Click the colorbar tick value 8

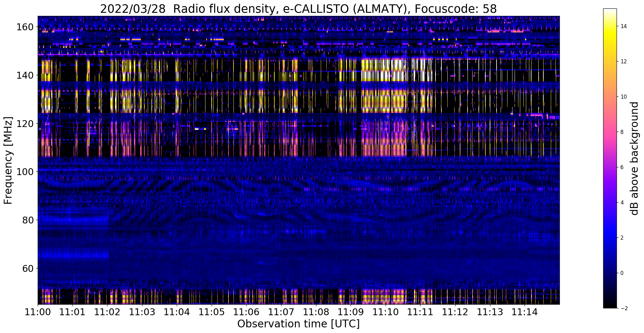[x=622, y=132]
